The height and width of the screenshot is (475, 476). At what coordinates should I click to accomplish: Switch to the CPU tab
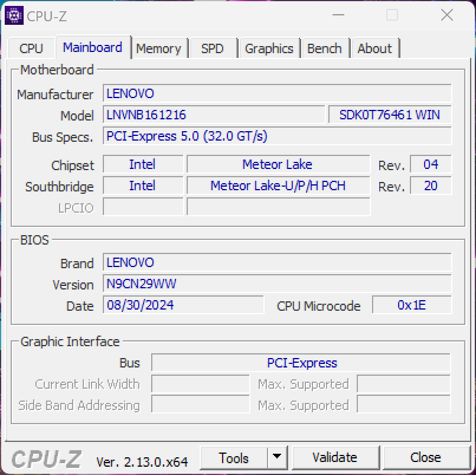click(31, 48)
